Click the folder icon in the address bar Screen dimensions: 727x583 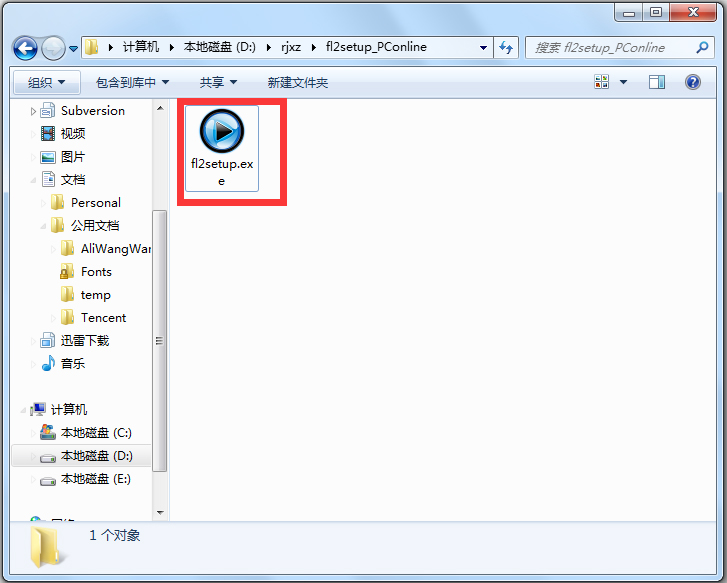click(92, 47)
